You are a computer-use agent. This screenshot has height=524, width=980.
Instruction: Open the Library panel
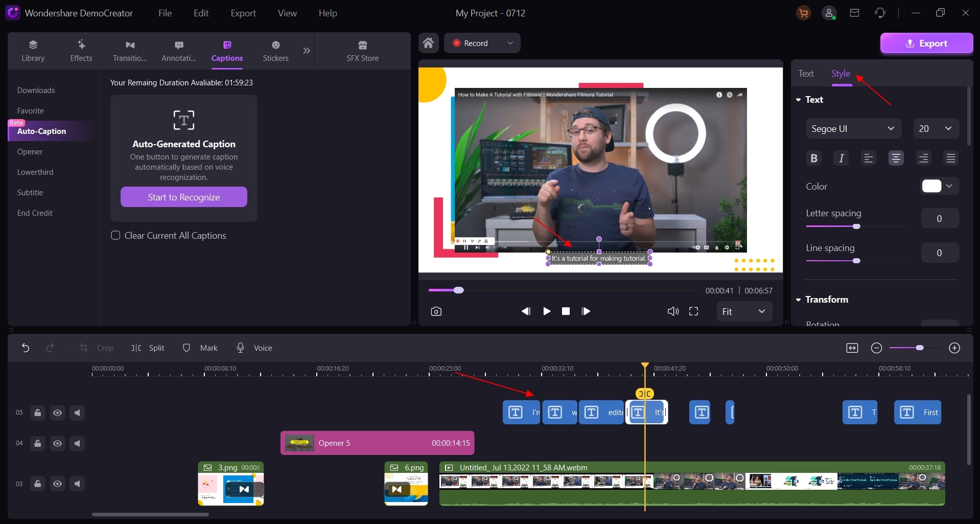[33, 51]
